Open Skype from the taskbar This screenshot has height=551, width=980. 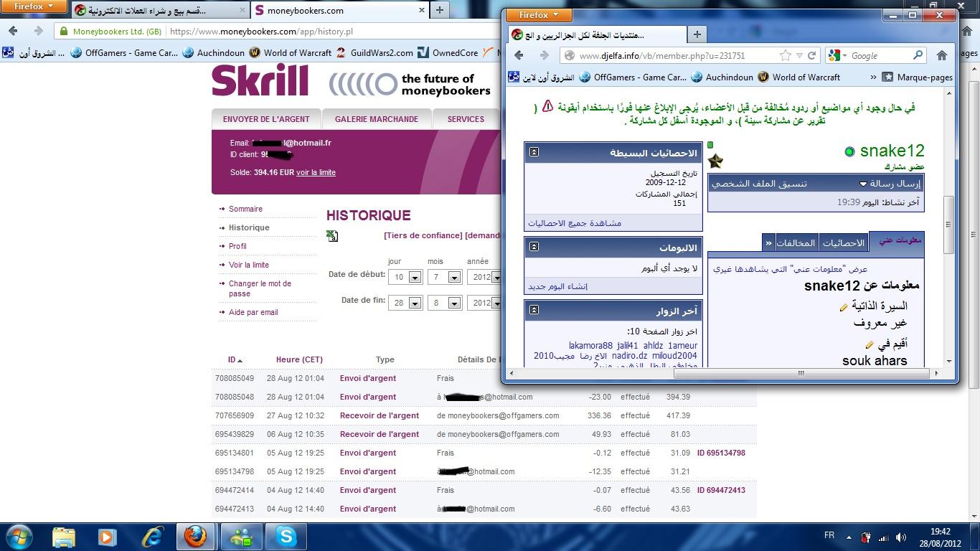pos(286,537)
